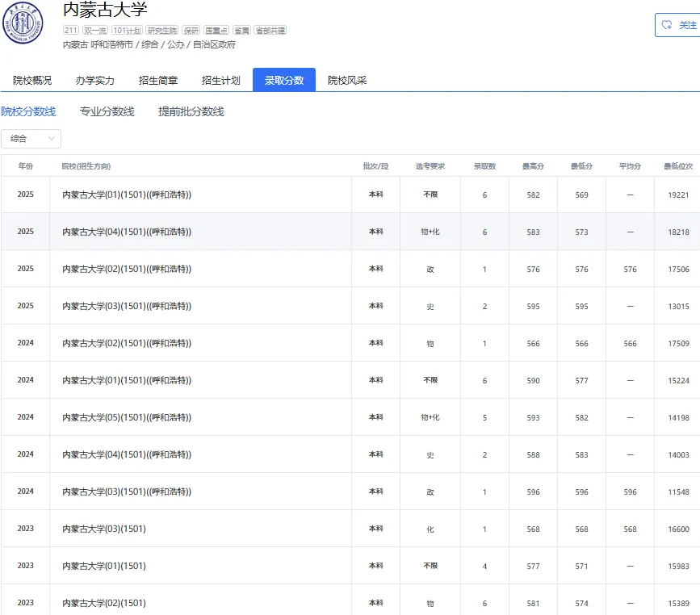Click the 研究生院 tag

pyautogui.click(x=162, y=31)
